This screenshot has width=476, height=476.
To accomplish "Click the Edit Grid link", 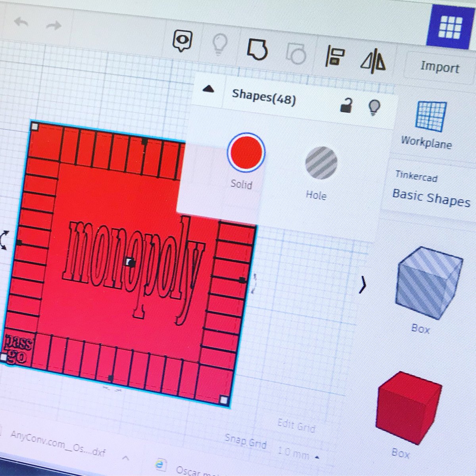I will (x=296, y=426).
